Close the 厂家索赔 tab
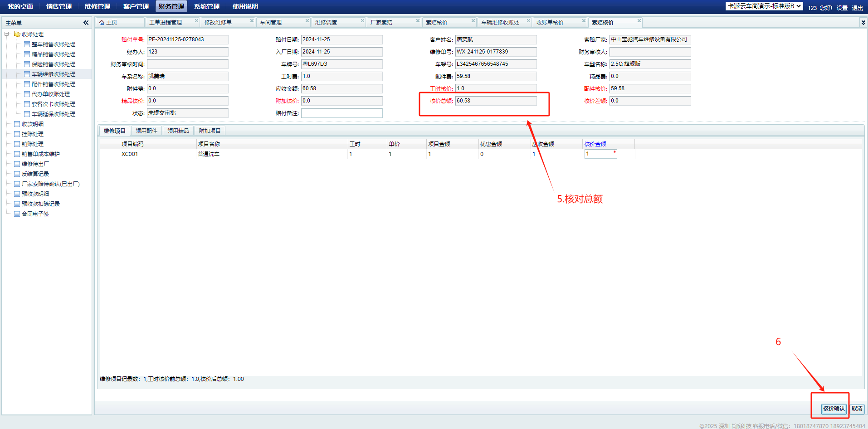Image resolution: width=868 pixels, height=429 pixels. (x=418, y=21)
